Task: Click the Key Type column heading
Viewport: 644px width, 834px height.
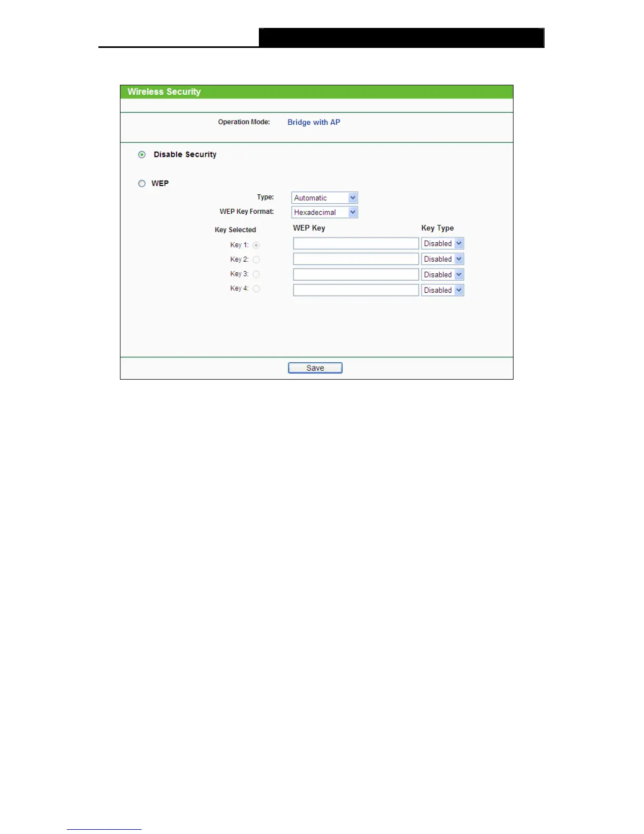Action: [437, 228]
